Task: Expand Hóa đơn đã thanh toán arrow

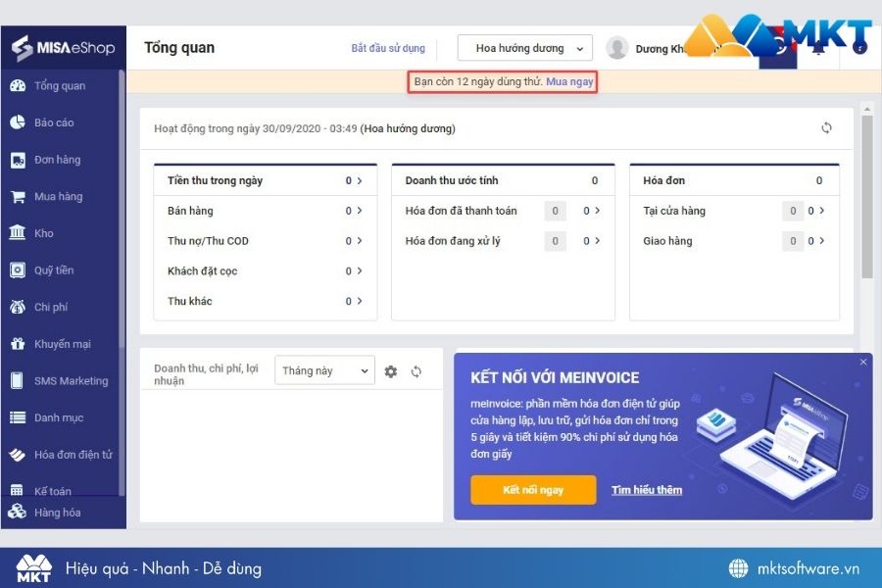Action: [x=598, y=211]
